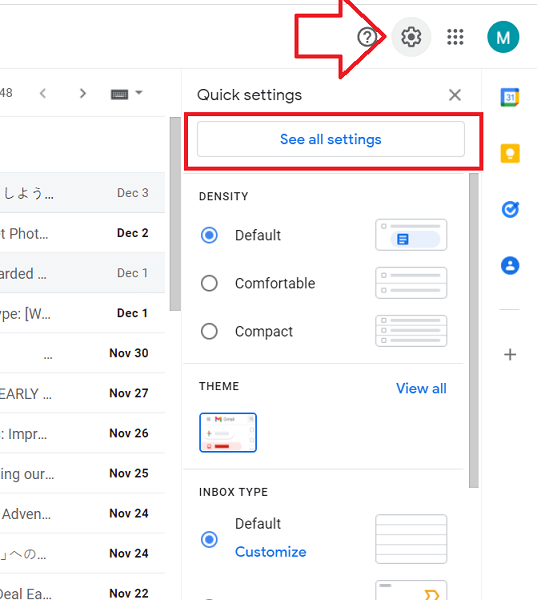The image size is (537, 600).
Task: Open the email dated Nov 26
Action: [x=82, y=433]
